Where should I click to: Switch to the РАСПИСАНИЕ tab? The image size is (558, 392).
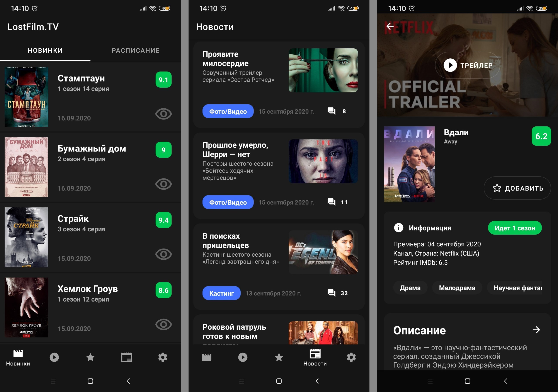click(136, 51)
